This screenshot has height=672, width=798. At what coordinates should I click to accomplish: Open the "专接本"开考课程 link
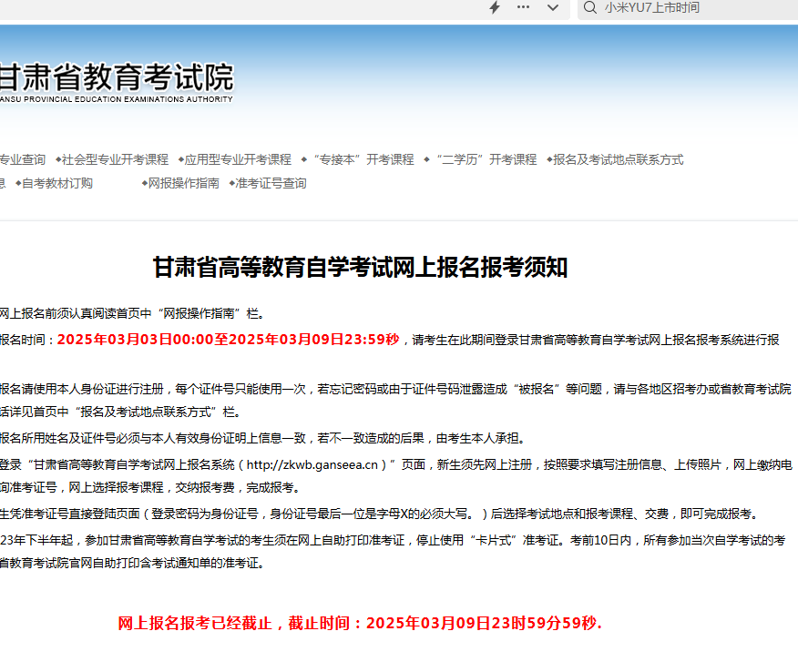362,159
